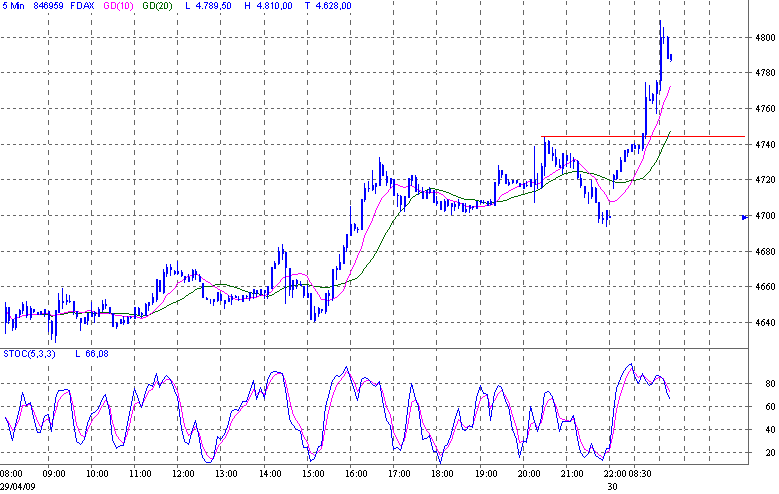Click the 21:00 time axis label

pyautogui.click(x=572, y=474)
